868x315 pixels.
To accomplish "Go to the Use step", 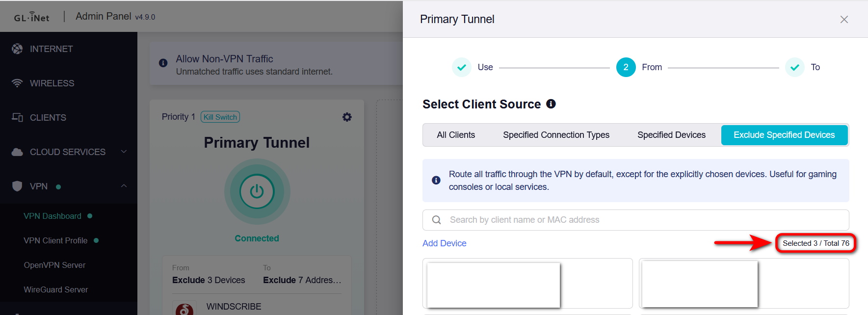I will [462, 67].
